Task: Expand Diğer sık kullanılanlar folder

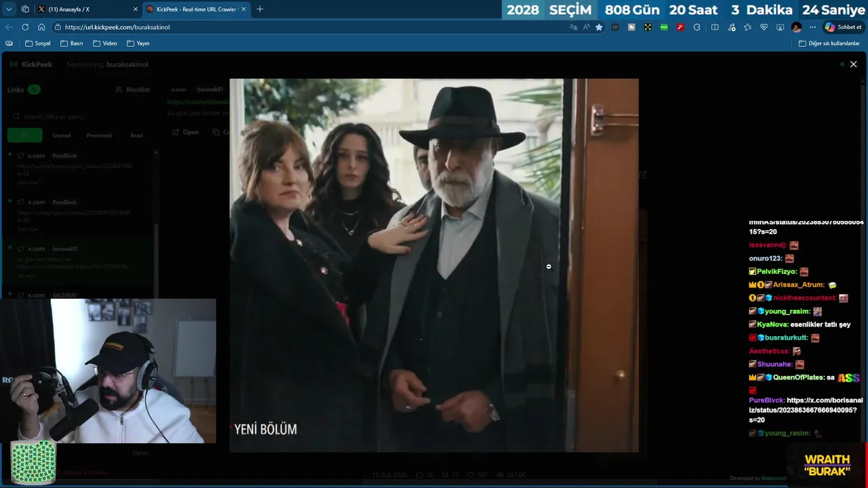Action: pos(829,43)
